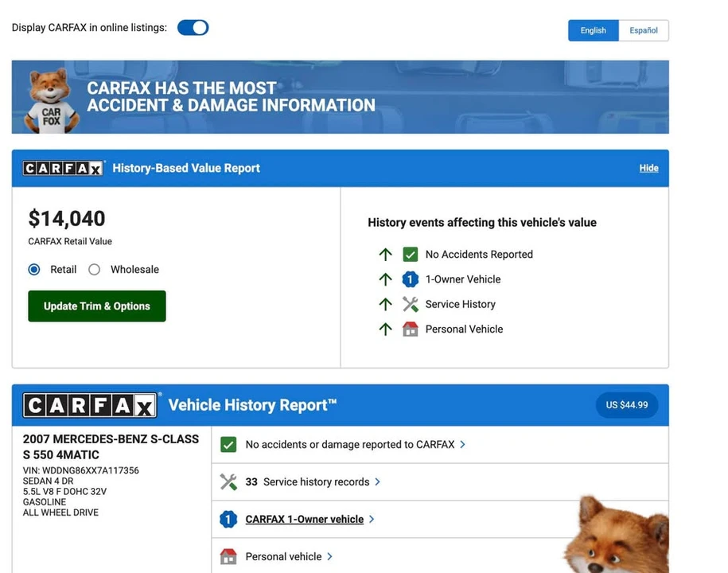Switch report language to English
The image size is (728, 573).
click(593, 31)
